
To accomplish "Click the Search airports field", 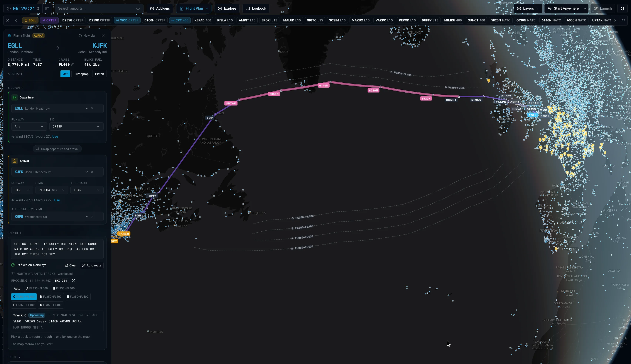I will click(99, 8).
